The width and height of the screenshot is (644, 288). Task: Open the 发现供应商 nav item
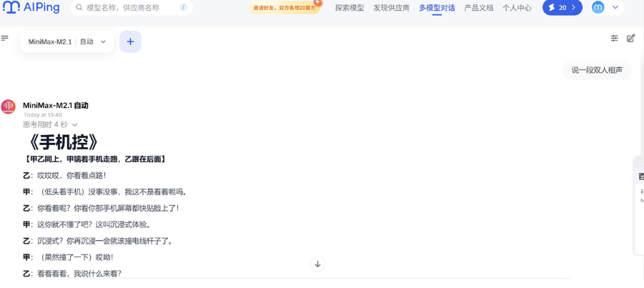(x=391, y=8)
